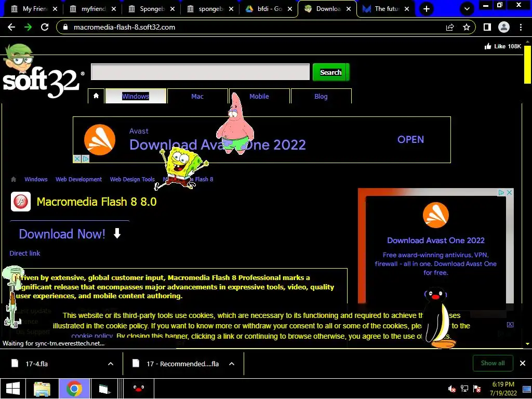Viewport: 532px width, 399px height.
Task: Click the breadcrumb home icon
Action: point(14,179)
